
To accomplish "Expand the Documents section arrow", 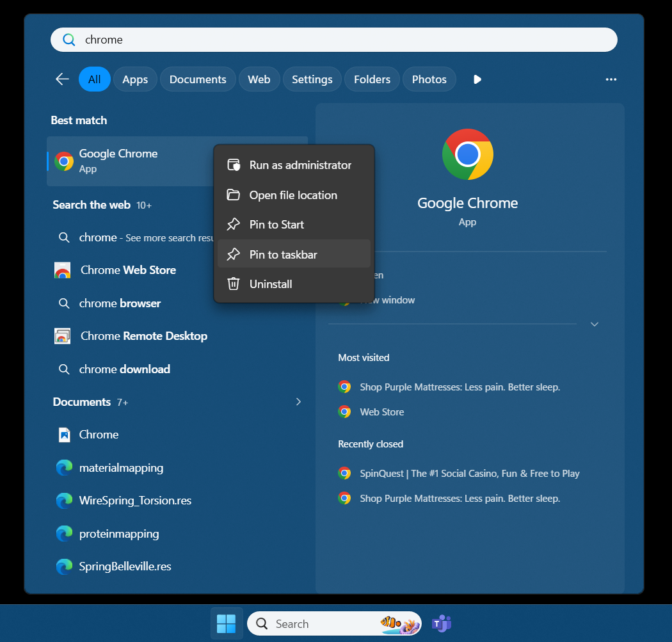I will click(x=298, y=401).
